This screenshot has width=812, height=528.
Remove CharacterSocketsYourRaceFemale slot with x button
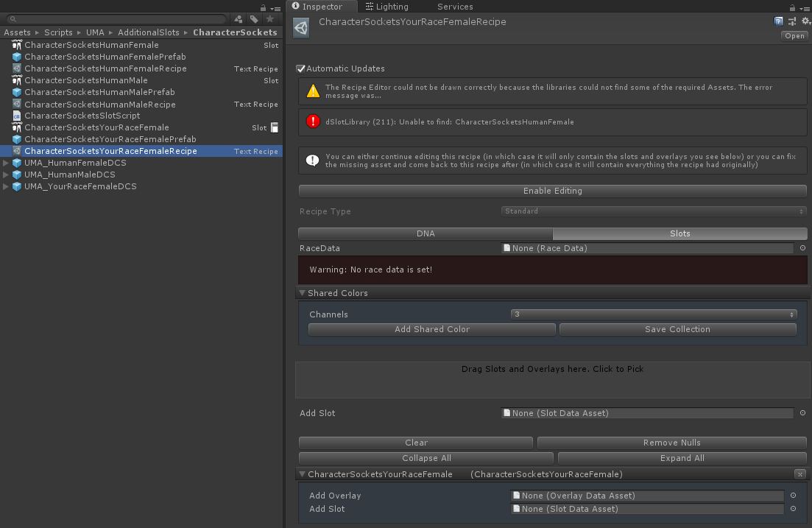(x=799, y=474)
